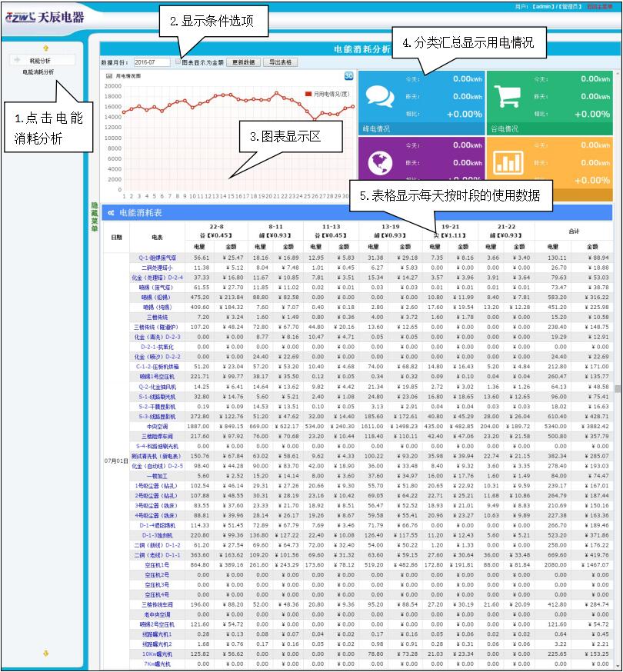Open the D-2-1-抗氧化 meter link
623x672 pixels.
click(x=158, y=347)
